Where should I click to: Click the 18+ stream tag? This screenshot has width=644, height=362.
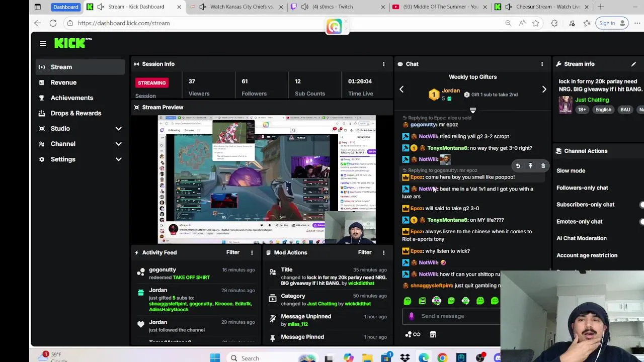click(x=582, y=110)
